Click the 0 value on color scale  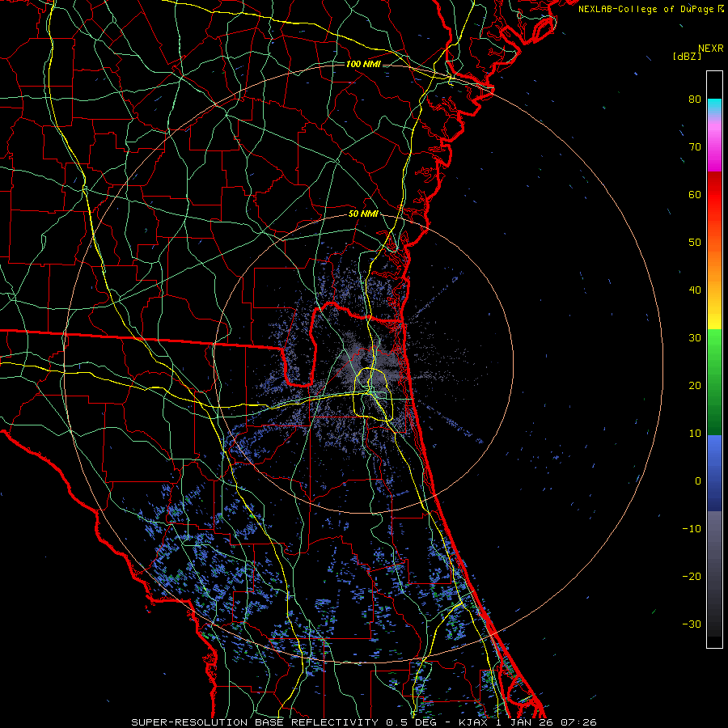click(698, 481)
